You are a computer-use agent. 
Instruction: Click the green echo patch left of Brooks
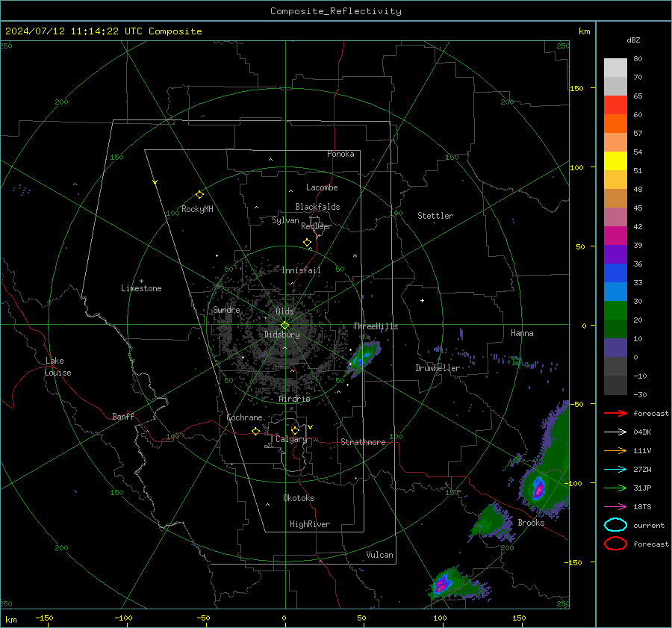[491, 522]
